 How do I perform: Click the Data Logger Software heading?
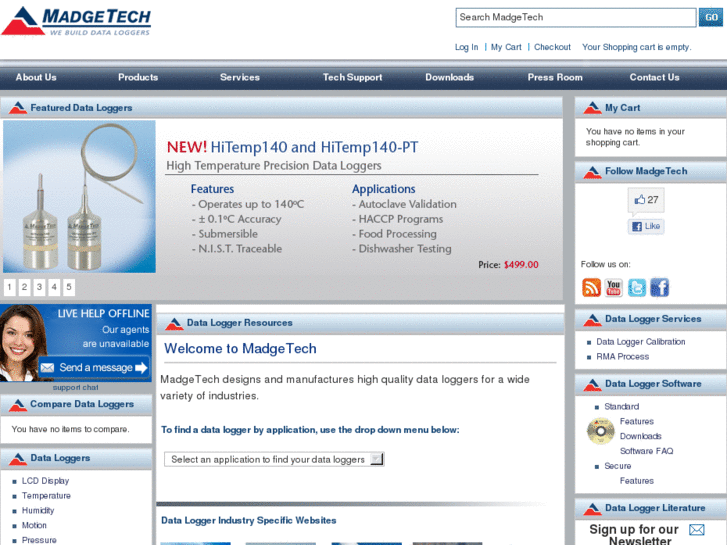653,384
